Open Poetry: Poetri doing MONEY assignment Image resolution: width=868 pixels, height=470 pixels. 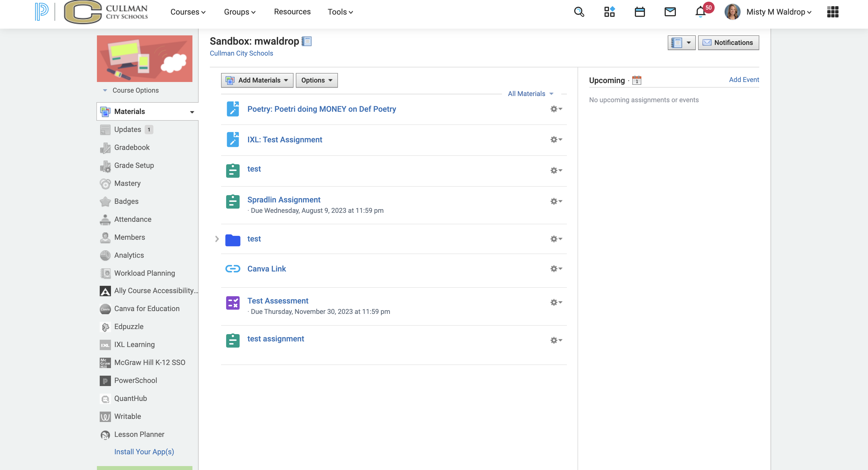tap(321, 109)
